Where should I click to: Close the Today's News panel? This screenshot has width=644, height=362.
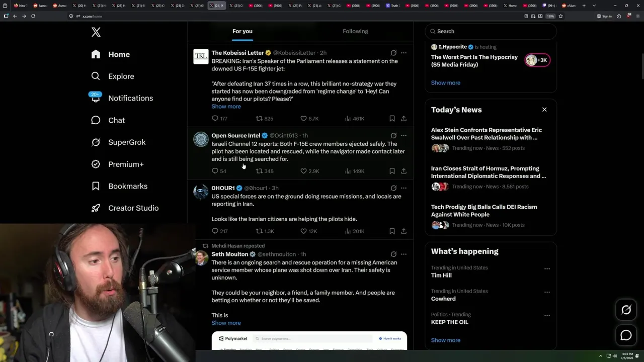point(544,110)
